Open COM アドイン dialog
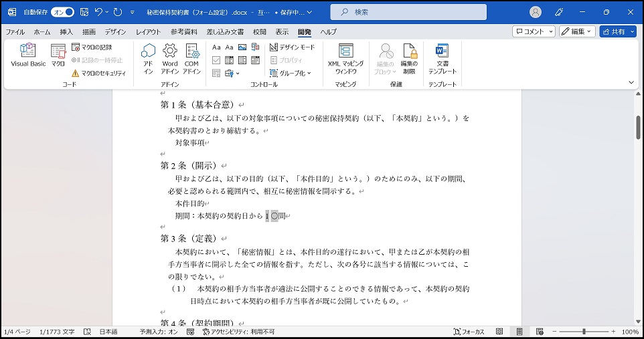The width and height of the screenshot is (644, 339). pos(192,58)
